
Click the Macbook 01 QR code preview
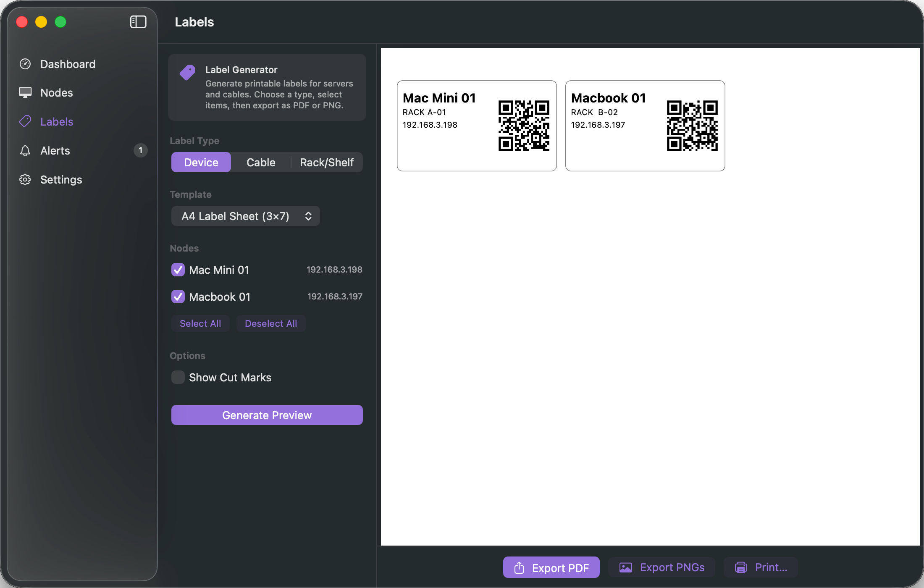(x=692, y=126)
